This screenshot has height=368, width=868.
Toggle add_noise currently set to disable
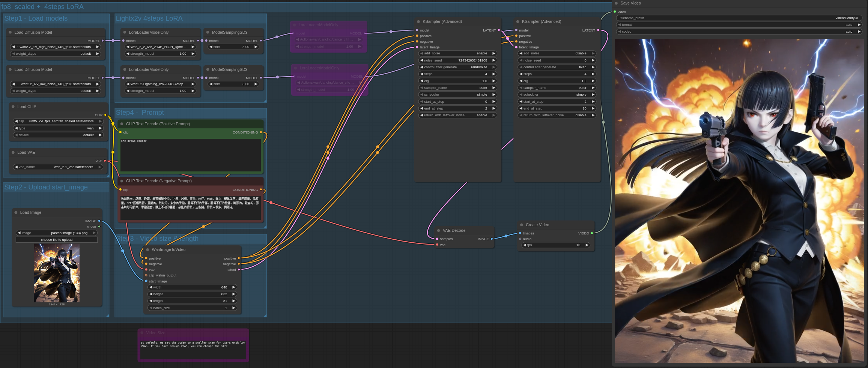tap(557, 53)
